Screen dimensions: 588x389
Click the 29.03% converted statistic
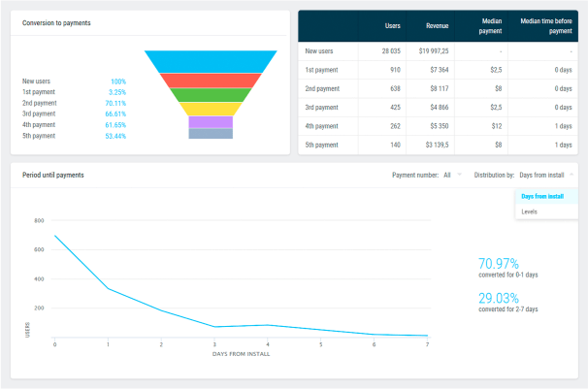tap(499, 298)
